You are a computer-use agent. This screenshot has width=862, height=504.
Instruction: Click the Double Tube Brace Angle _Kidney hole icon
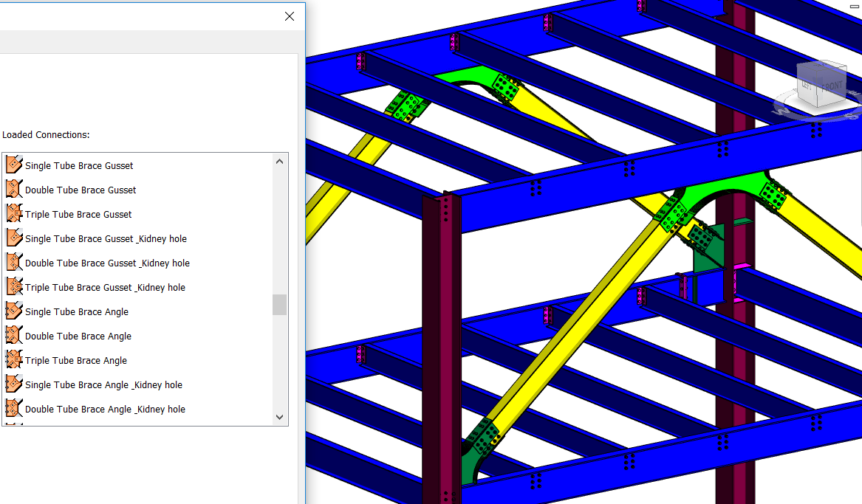[x=13, y=408]
